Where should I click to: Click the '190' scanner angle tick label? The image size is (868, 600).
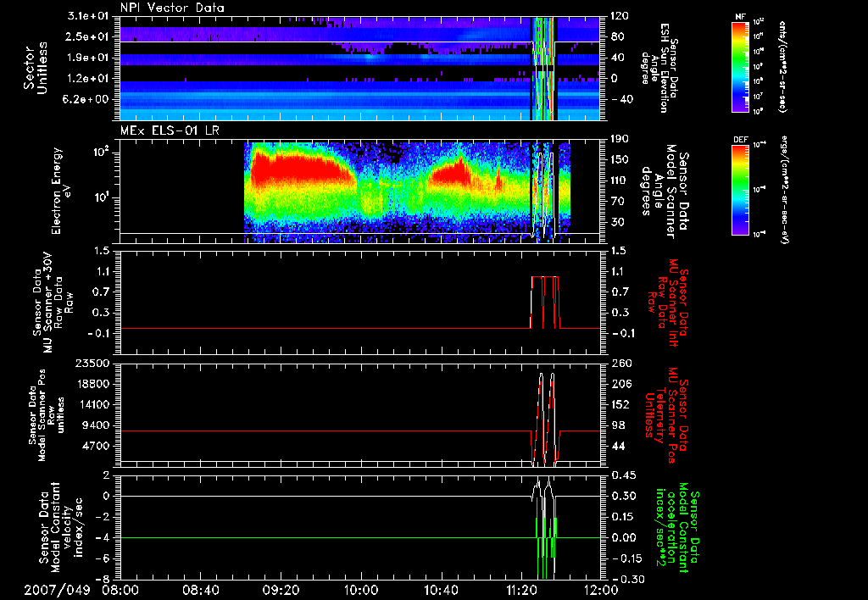[x=620, y=139]
